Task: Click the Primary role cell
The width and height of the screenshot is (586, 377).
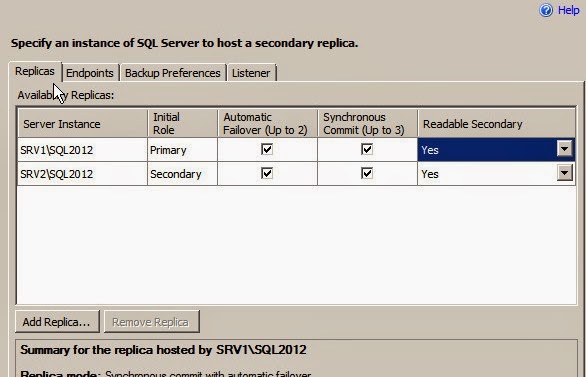Action: (182, 150)
